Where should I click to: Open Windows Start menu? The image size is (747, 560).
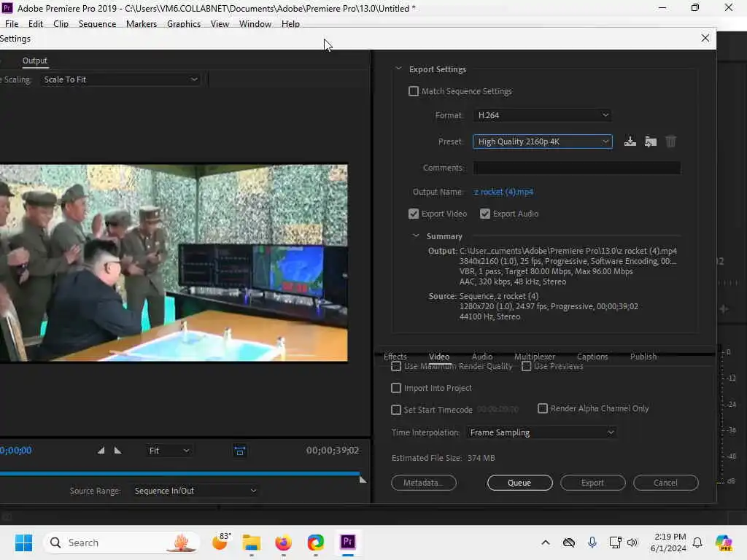tap(23, 542)
